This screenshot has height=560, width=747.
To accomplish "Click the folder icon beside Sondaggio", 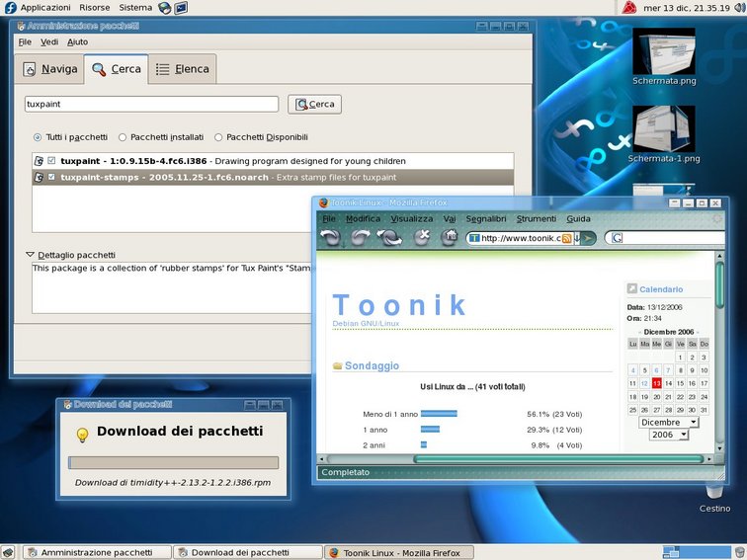I will (337, 365).
